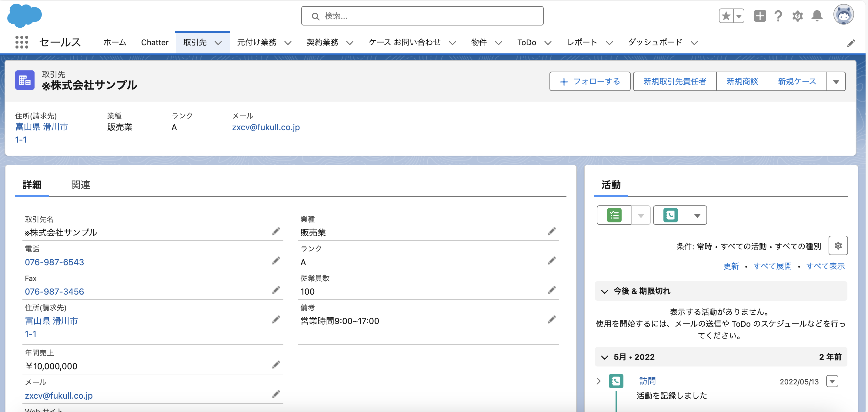Open the 物件 tab dropdown chevron
Viewport: 868px width, 412px height.
coord(498,43)
